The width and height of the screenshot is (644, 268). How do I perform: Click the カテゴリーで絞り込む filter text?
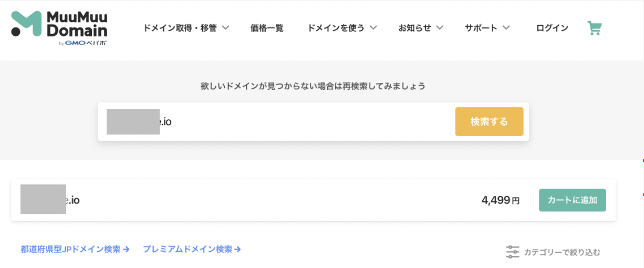tap(562, 253)
